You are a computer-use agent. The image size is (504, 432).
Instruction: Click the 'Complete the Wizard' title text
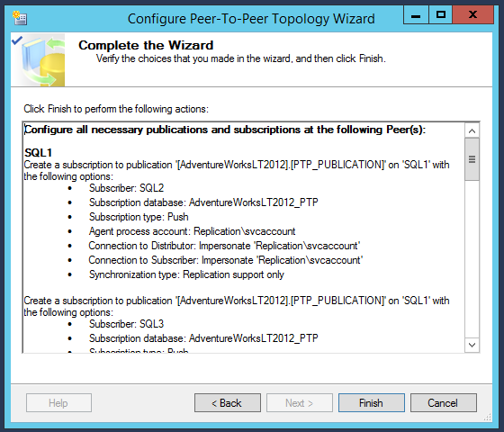point(146,45)
